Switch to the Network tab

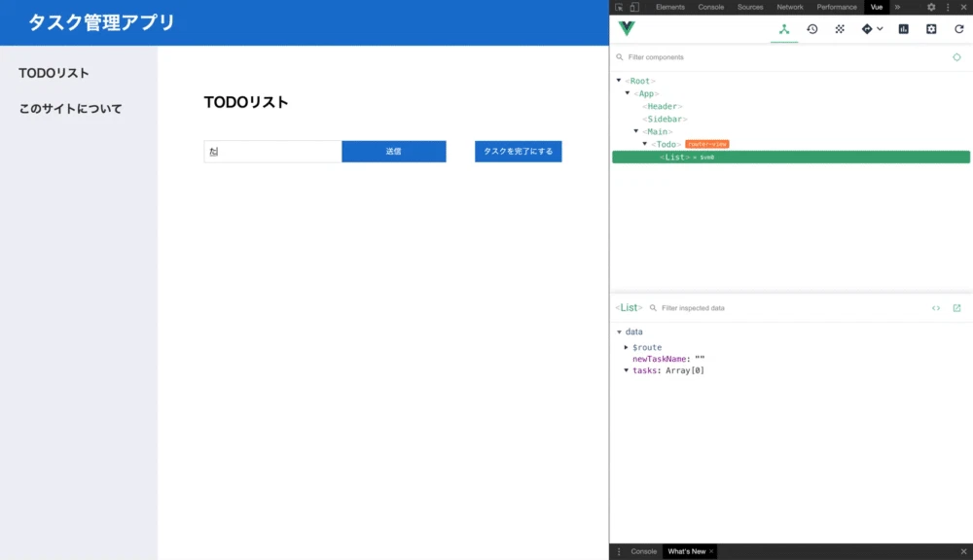click(x=790, y=8)
